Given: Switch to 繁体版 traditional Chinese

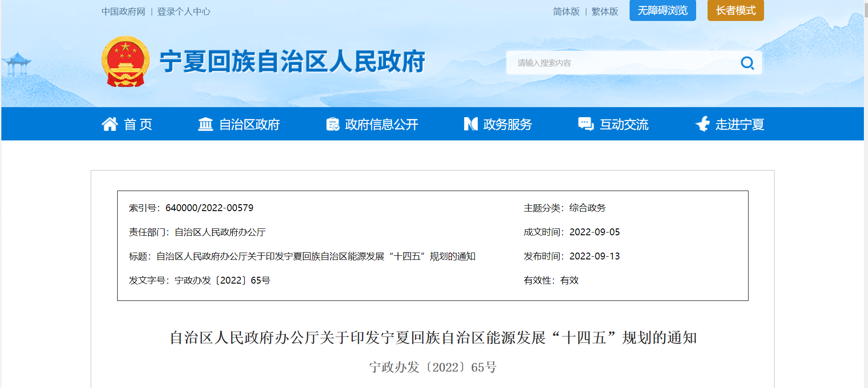Looking at the screenshot, I should point(604,11).
